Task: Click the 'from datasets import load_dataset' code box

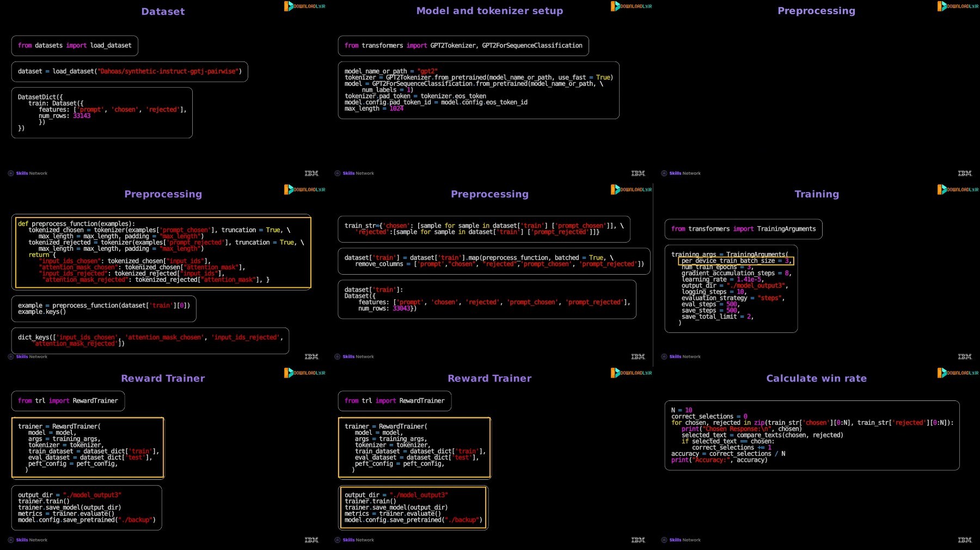Action: 75,46
